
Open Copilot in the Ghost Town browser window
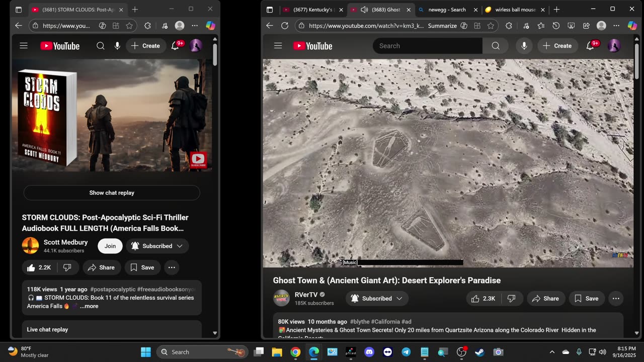click(x=632, y=26)
